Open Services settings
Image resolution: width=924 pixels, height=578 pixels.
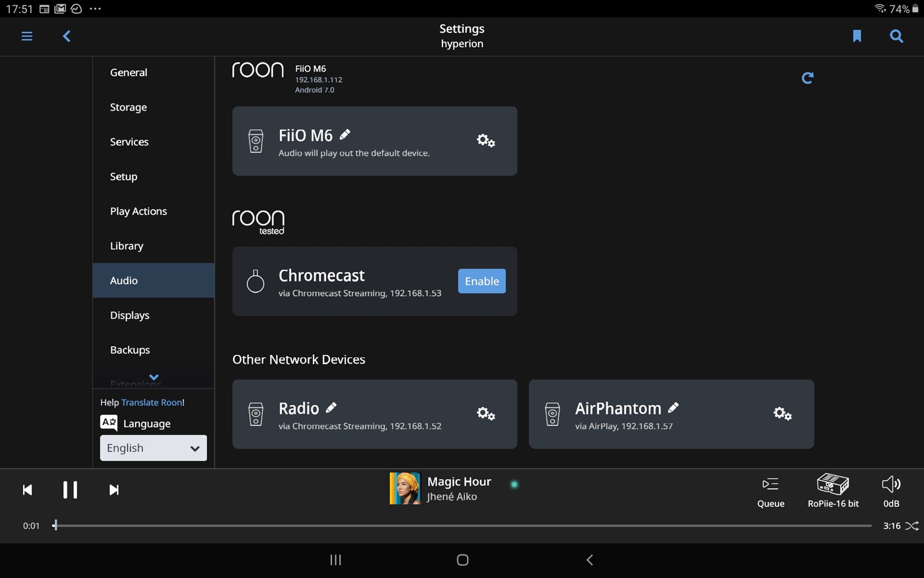click(153, 142)
